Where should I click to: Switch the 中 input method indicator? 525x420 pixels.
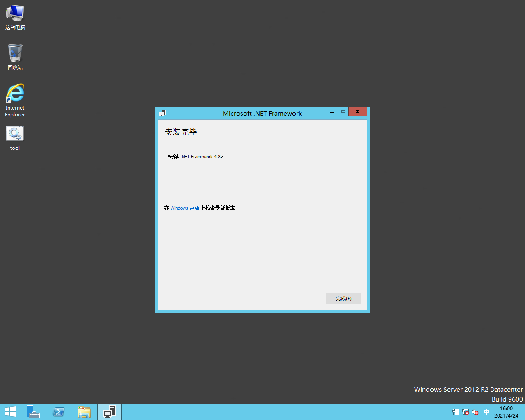[x=486, y=412]
